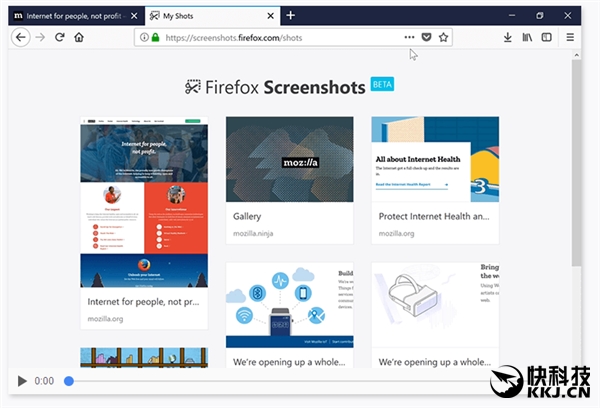The width and height of the screenshot is (600, 408).
Task: Open the Firefox home page
Action: (x=79, y=37)
